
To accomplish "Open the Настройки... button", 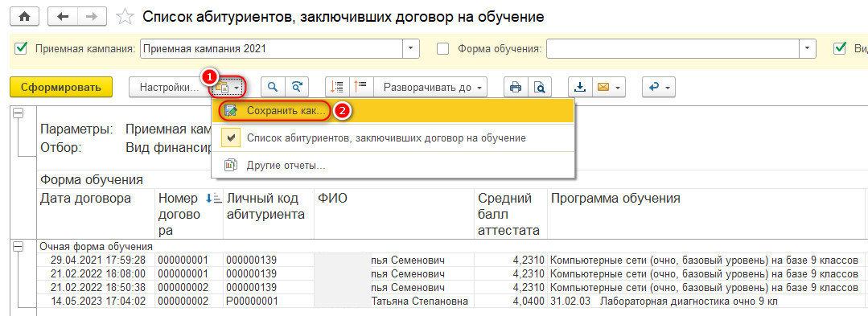I will 169,87.
